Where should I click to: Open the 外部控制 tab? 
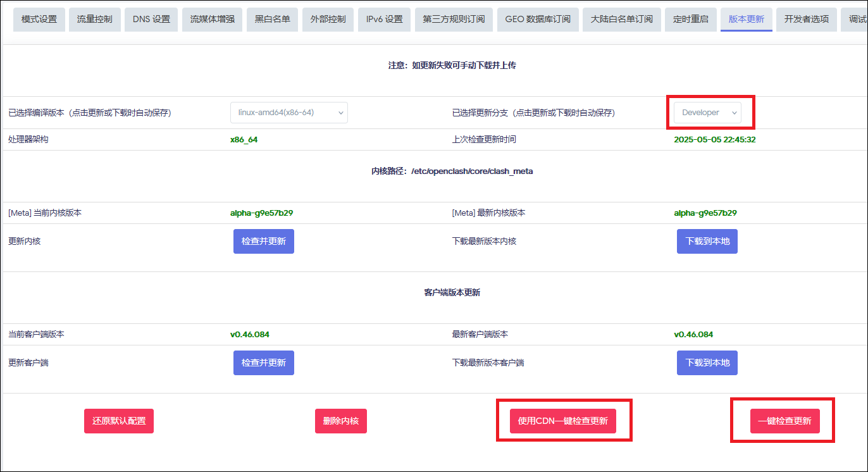coord(328,19)
